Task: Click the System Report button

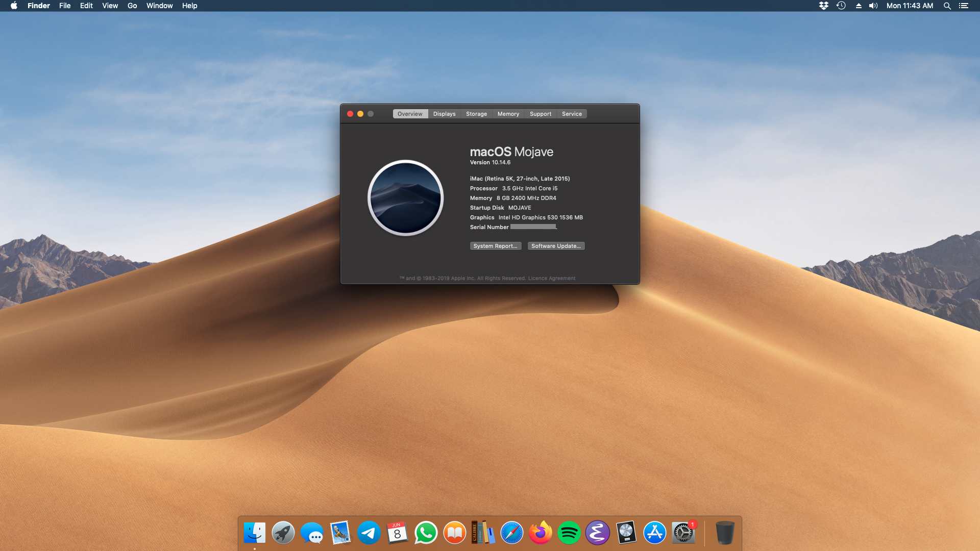Action: point(495,246)
